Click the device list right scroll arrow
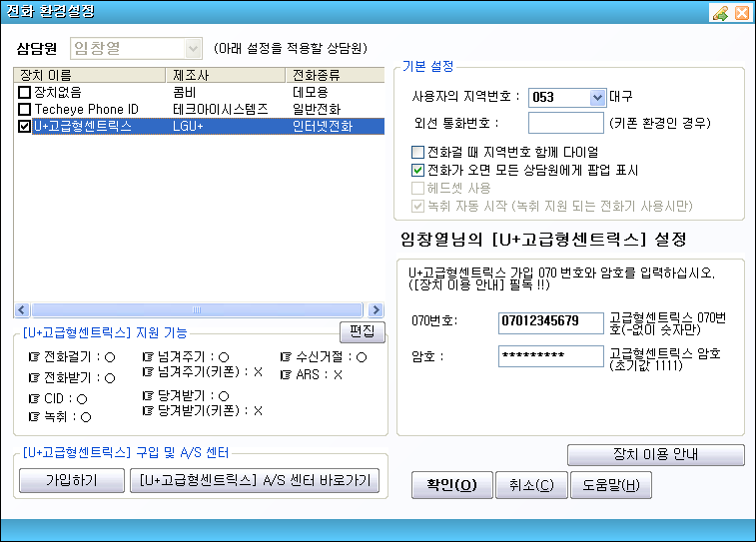The height and width of the screenshot is (542, 756). pyautogui.click(x=376, y=309)
